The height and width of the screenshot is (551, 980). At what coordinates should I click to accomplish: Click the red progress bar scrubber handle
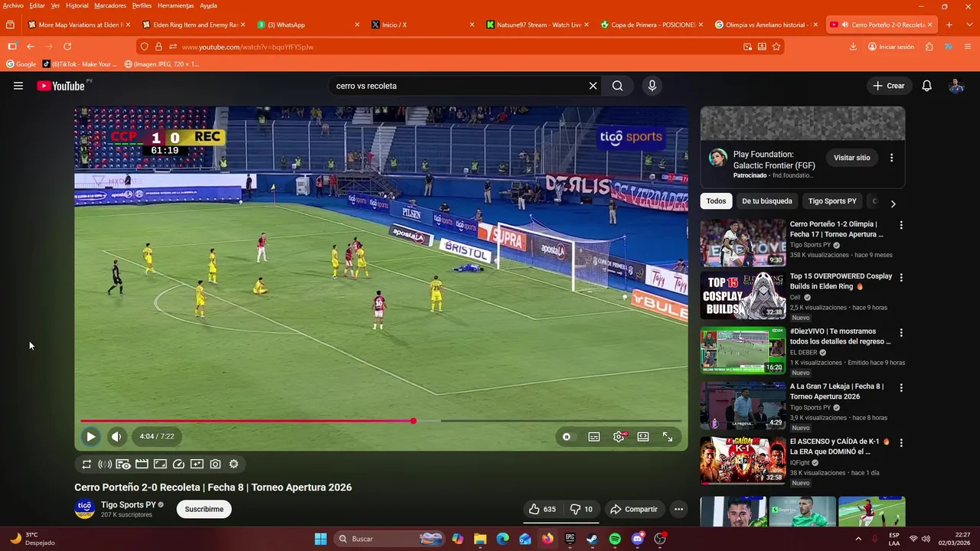[x=413, y=421]
